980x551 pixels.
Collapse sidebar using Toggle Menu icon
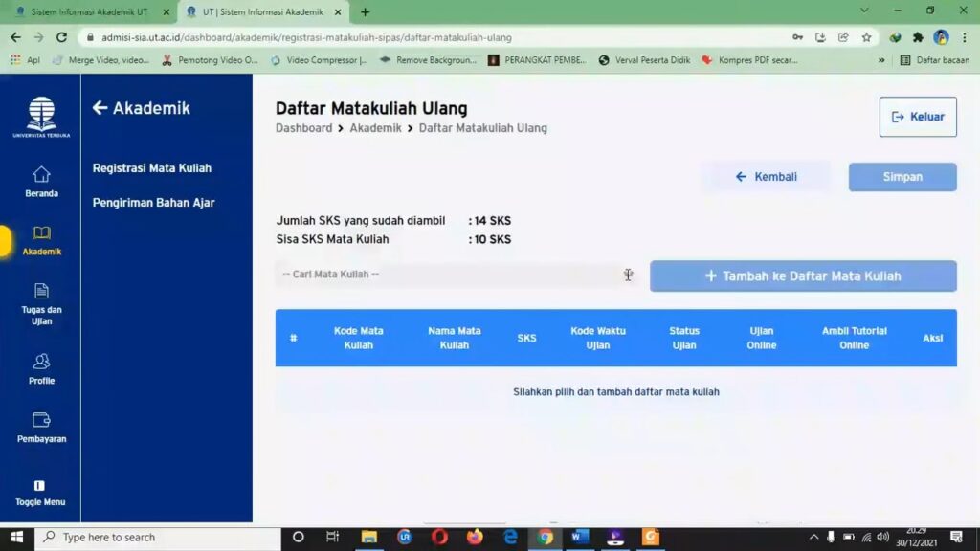coord(41,491)
